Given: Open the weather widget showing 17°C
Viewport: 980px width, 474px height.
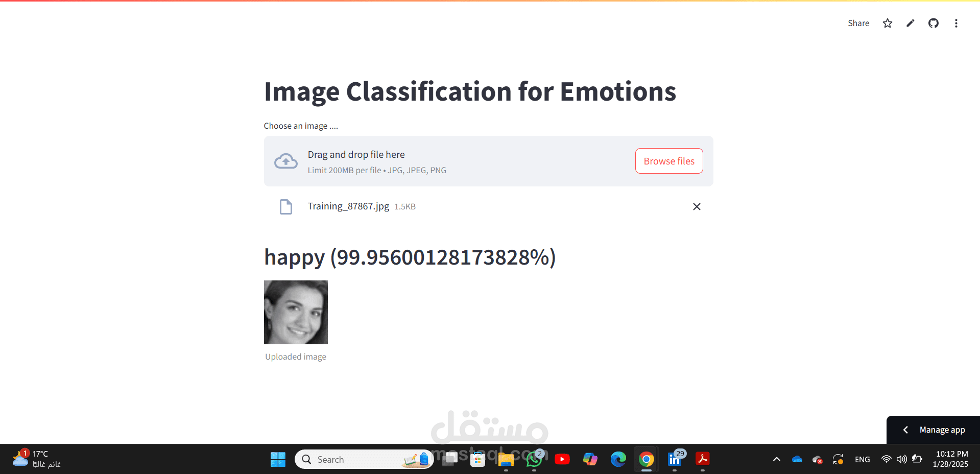Looking at the screenshot, I should (37, 459).
